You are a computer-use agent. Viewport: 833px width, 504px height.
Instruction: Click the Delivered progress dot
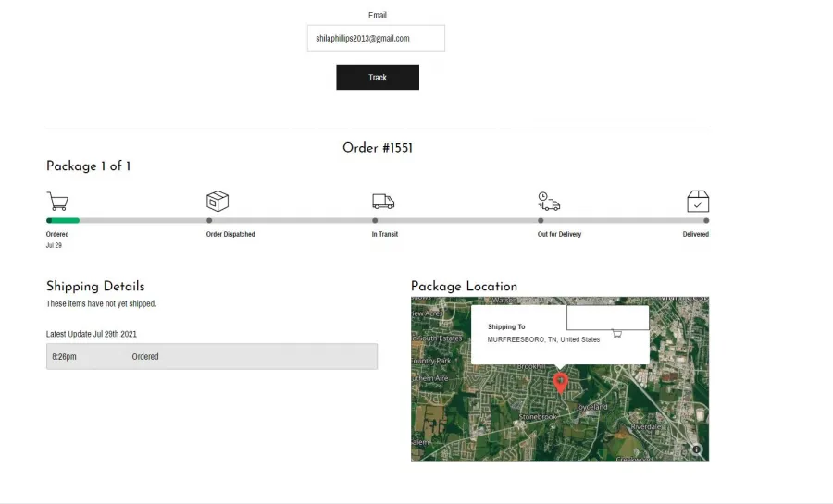(x=706, y=220)
